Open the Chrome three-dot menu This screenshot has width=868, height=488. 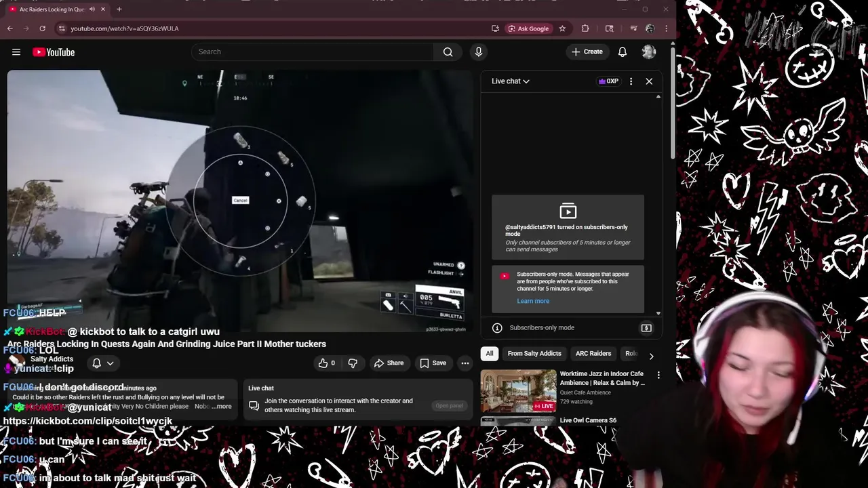click(x=666, y=28)
